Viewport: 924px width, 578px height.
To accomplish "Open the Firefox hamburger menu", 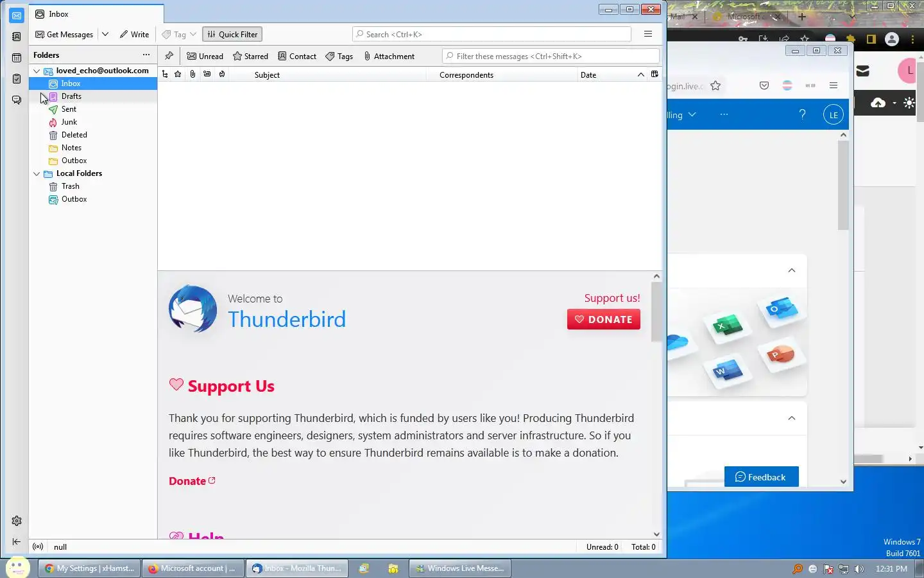I will [834, 85].
